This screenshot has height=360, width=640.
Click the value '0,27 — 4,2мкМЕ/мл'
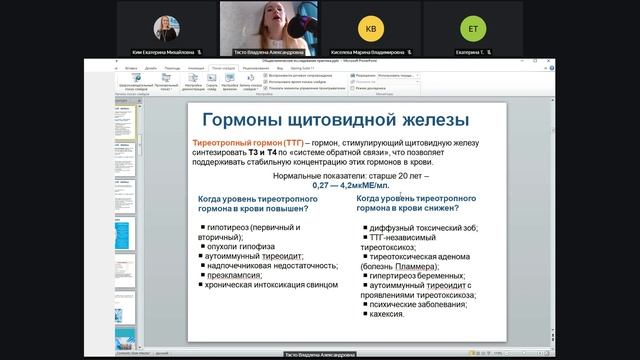coord(351,185)
